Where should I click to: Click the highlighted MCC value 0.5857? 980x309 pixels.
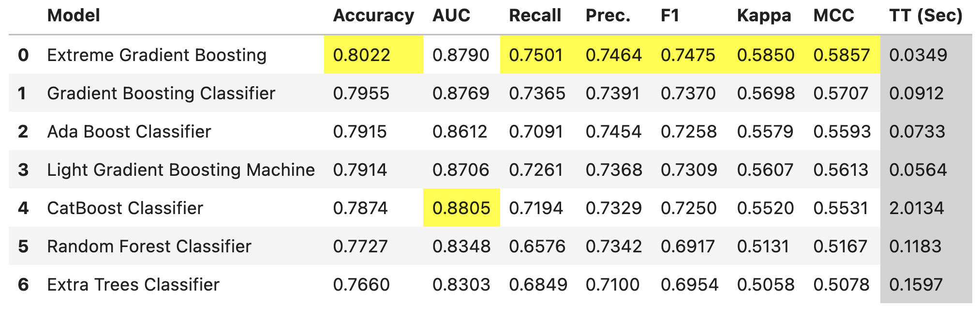click(842, 55)
